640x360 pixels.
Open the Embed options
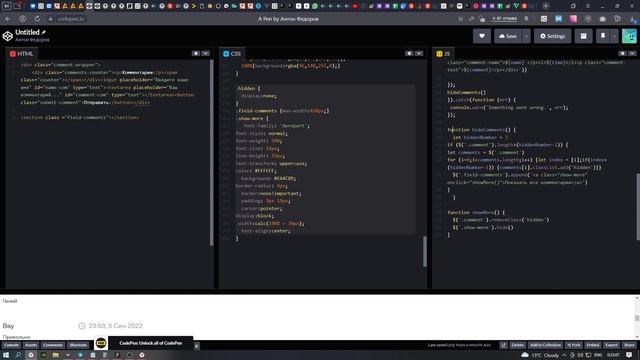click(593, 345)
